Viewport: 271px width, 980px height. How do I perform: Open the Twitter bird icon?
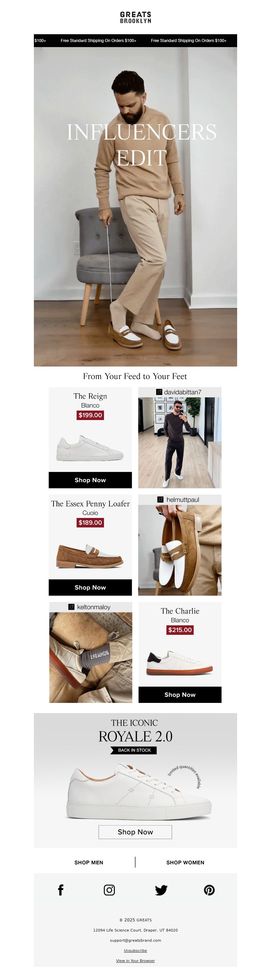(x=161, y=890)
